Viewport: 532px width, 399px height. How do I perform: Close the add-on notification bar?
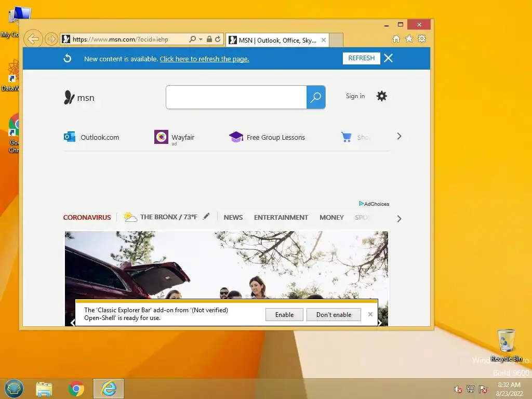pos(370,314)
